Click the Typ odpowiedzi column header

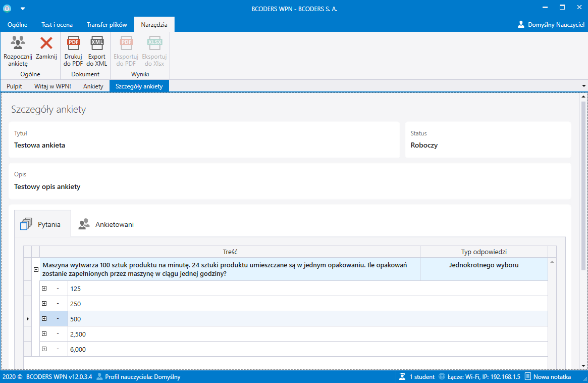[484, 252]
